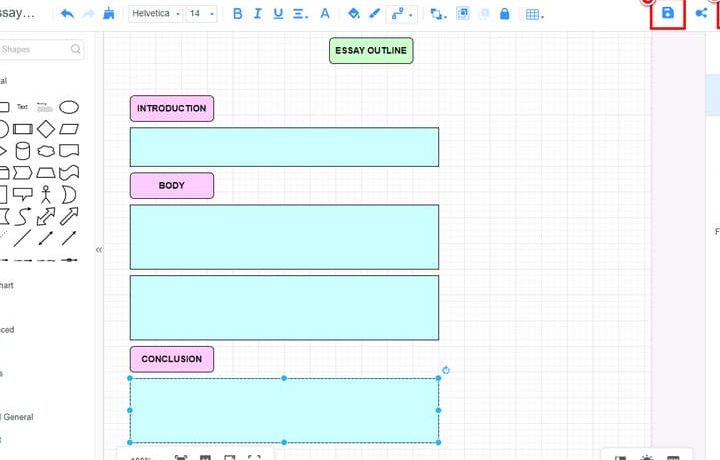Pick the stick figure actor shape
The height and width of the screenshot is (460, 720).
(45, 195)
